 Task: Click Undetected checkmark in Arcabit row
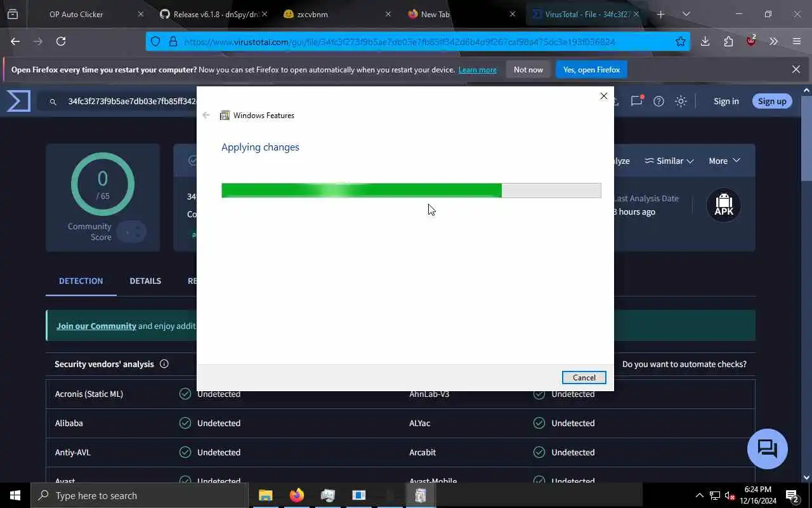pyautogui.click(x=539, y=452)
